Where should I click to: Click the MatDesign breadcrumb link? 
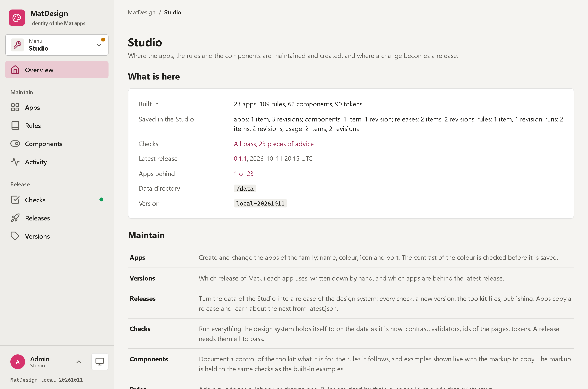(141, 12)
